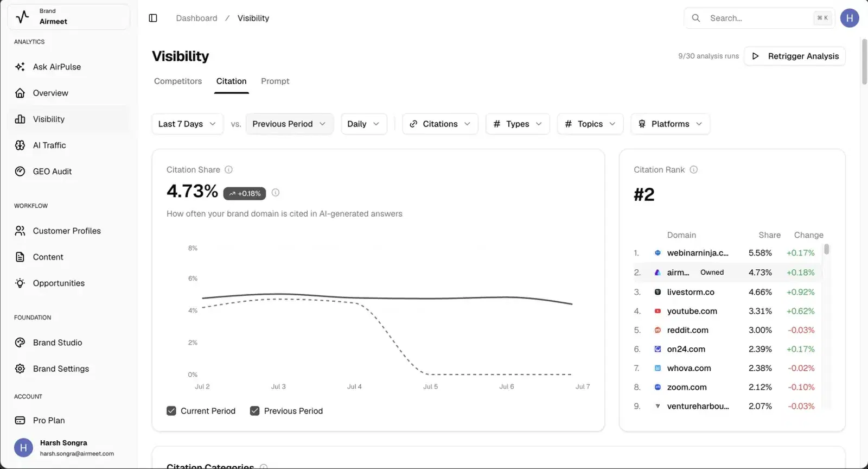
Task: Click the 'youtube.com' domain row
Action: tap(727, 311)
